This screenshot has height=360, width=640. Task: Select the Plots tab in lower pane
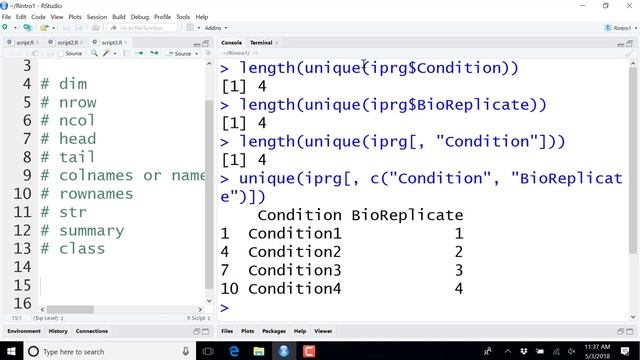(x=247, y=331)
